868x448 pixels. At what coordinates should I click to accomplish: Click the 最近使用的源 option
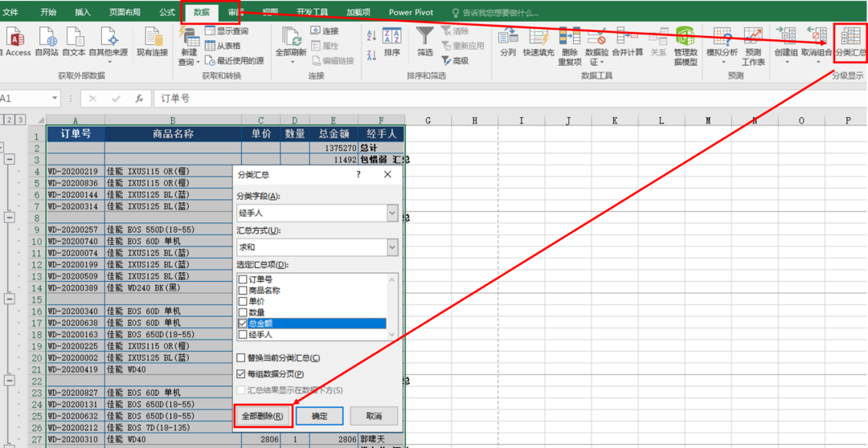pyautogui.click(x=234, y=60)
